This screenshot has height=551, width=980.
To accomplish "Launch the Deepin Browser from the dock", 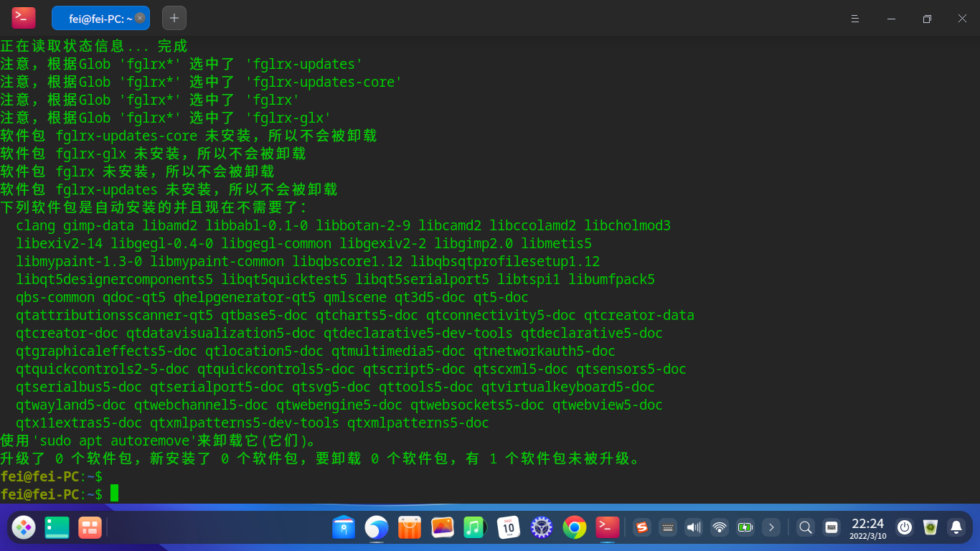I will 376,527.
